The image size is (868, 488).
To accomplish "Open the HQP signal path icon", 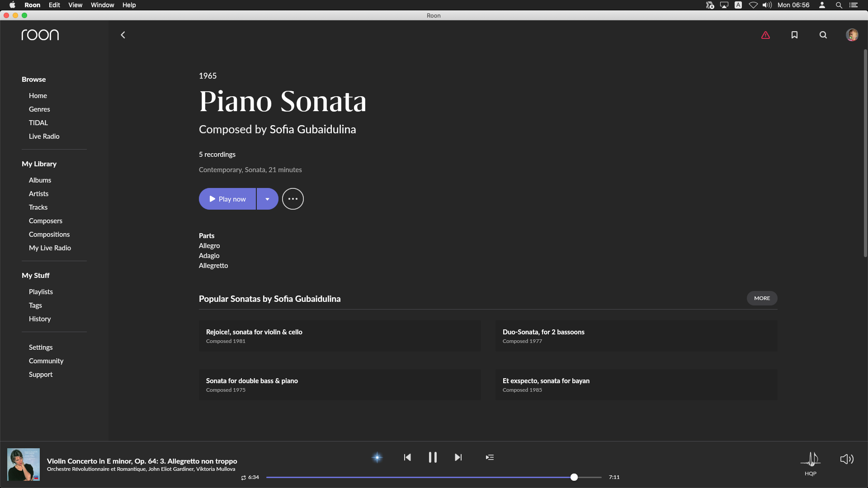I will pyautogui.click(x=811, y=460).
